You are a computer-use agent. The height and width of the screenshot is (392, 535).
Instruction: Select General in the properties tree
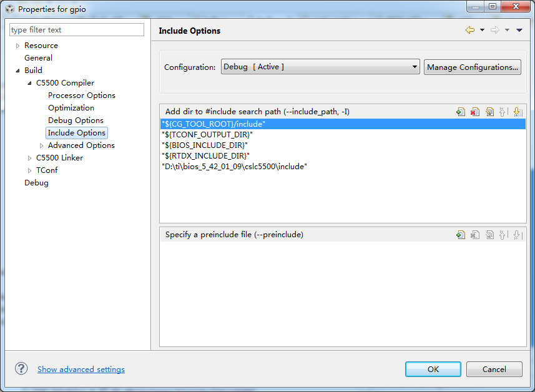[x=38, y=58]
